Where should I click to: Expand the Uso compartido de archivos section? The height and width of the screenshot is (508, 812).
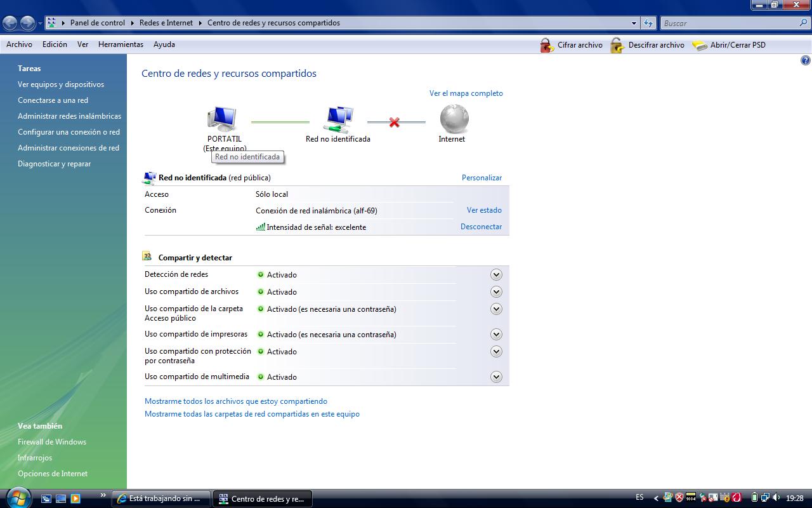tap(496, 292)
